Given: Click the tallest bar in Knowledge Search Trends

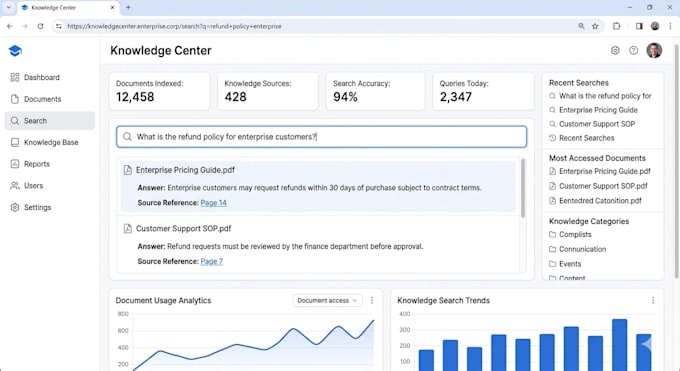Looking at the screenshot, I should (x=619, y=345).
